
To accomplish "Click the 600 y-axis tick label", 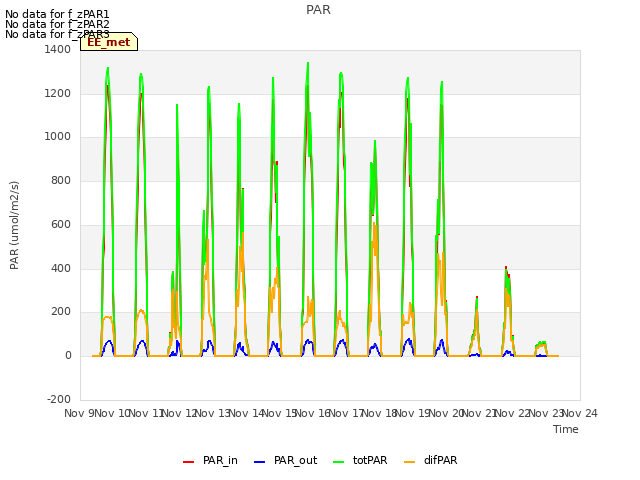I will coord(61,224).
